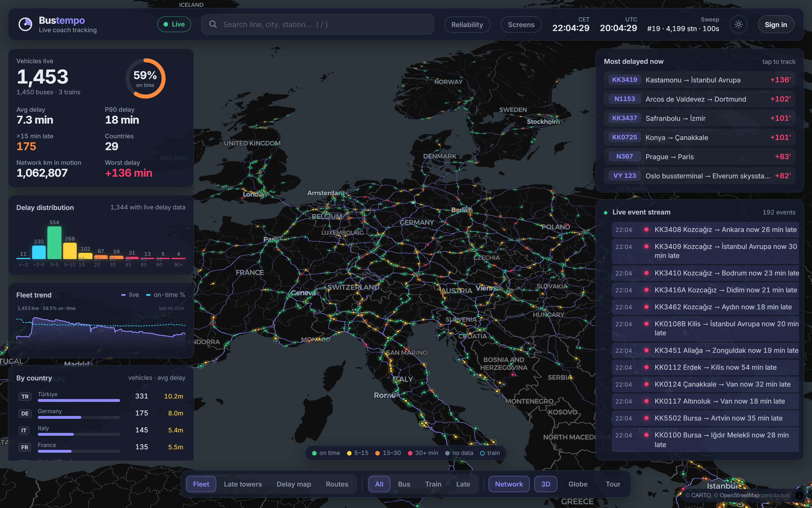
Task: Click the Germany vehicles progress bar
Action: tap(79, 417)
